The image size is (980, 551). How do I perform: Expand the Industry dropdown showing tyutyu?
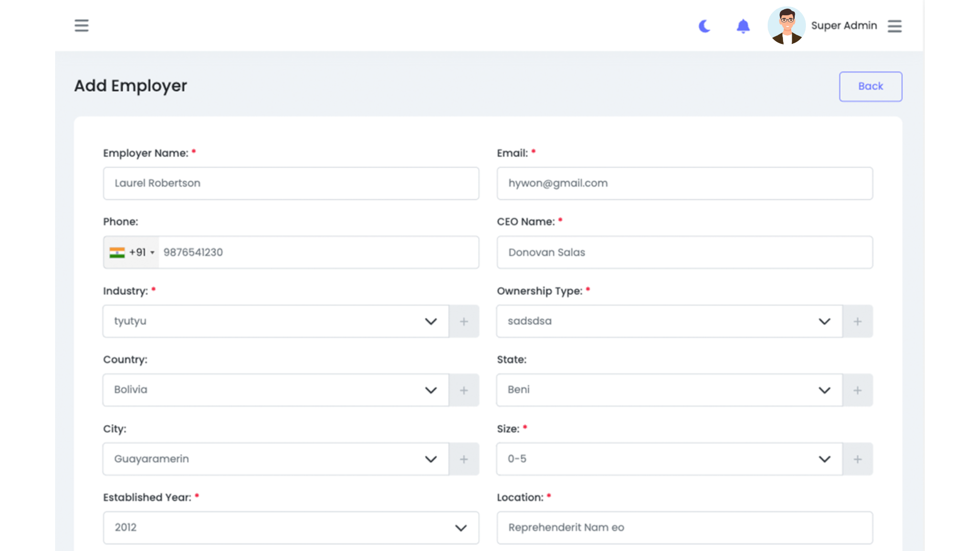tap(276, 321)
